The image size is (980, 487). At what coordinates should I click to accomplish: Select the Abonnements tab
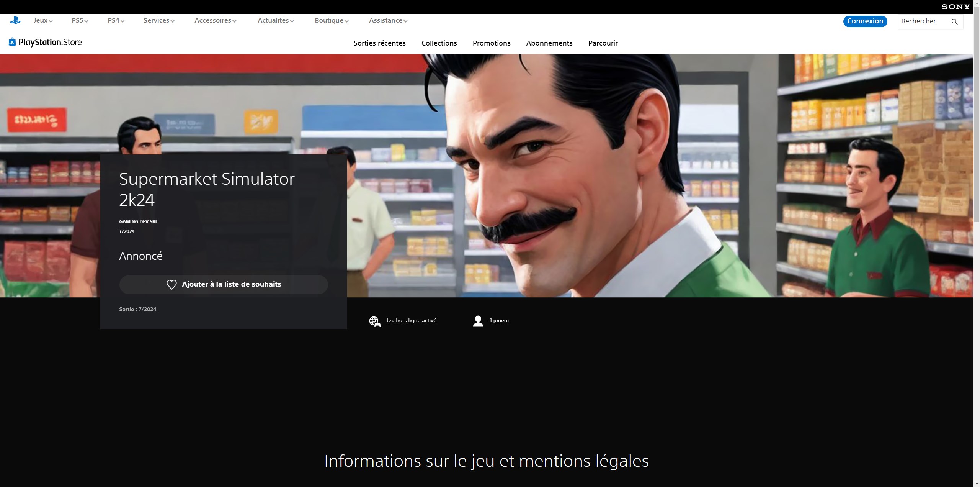coord(549,43)
